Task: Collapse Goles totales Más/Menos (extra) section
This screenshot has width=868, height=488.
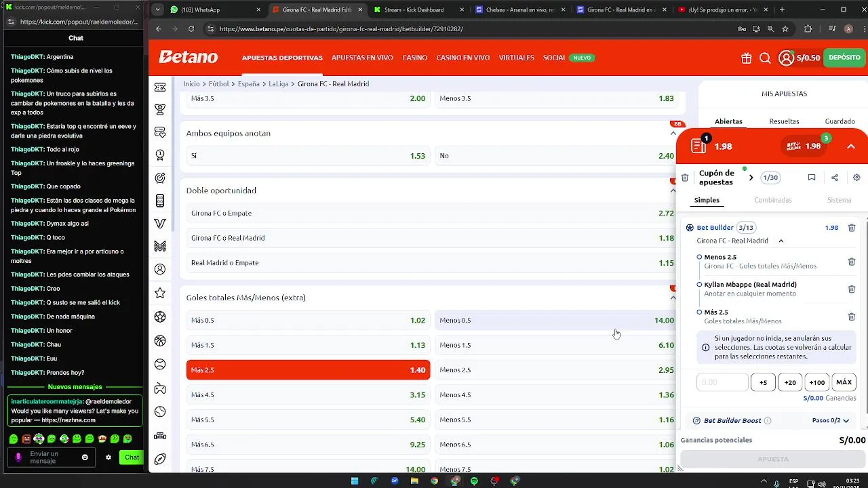Action: click(x=673, y=298)
